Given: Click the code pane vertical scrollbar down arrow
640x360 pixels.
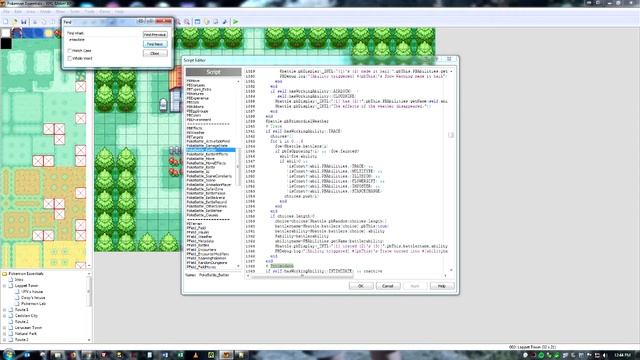Looking at the screenshot, I should (x=451, y=270).
